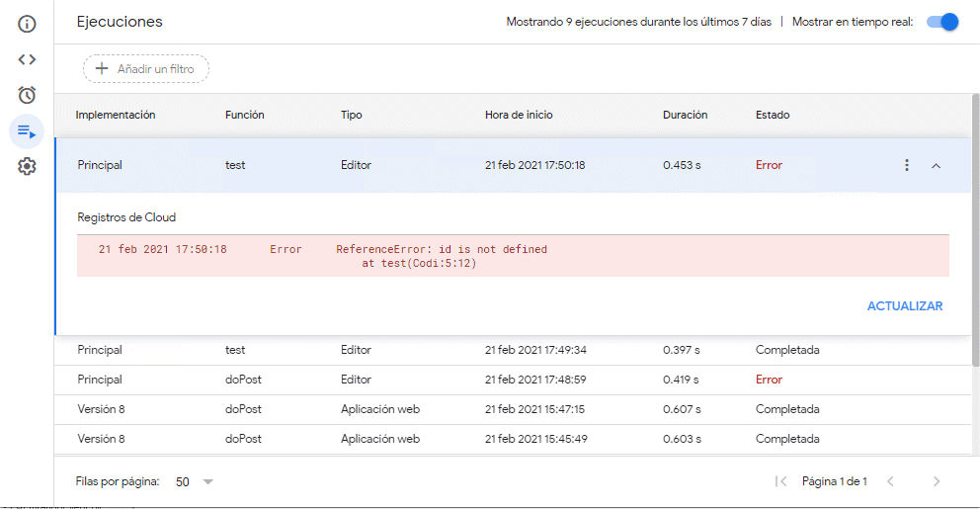Open the rows per page dropdown
This screenshot has width=980, height=509.
tap(195, 481)
